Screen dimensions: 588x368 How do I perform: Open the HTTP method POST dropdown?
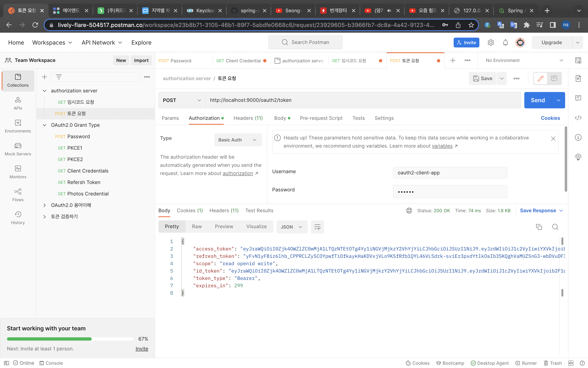[x=182, y=100]
